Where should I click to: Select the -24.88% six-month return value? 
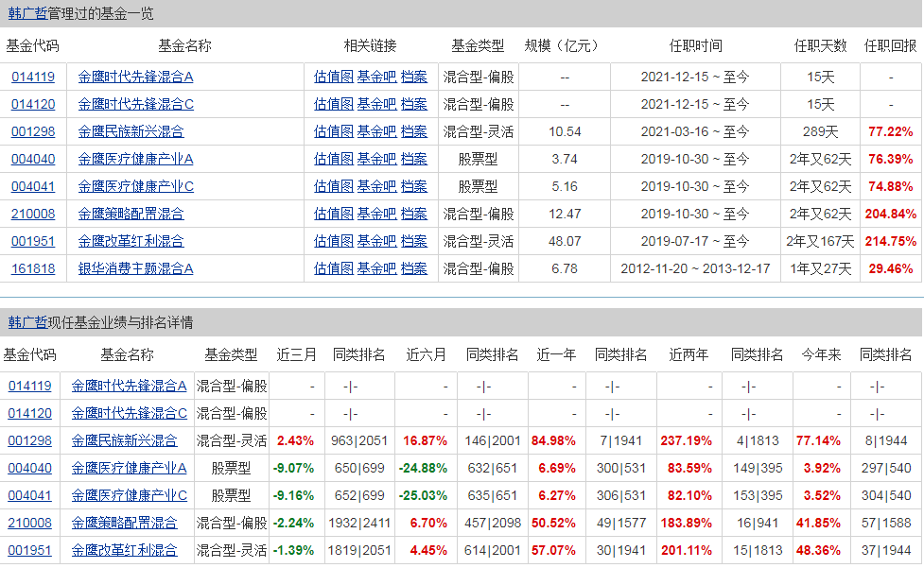pos(423,468)
